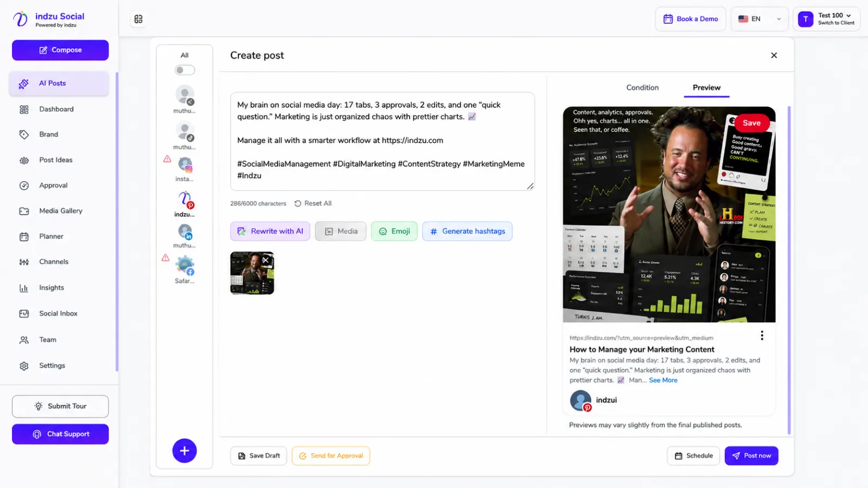
Task: Click the warning icon beside insta... channel
Action: pyautogui.click(x=167, y=159)
